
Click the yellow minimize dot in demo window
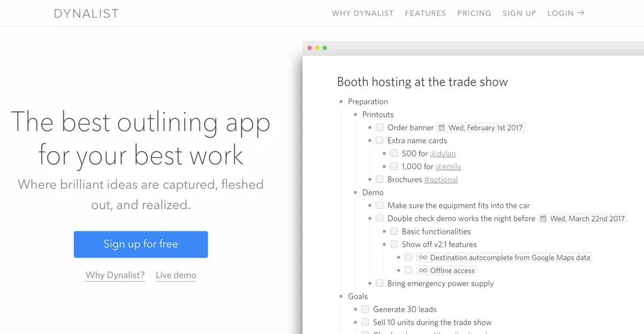pyautogui.click(x=317, y=48)
